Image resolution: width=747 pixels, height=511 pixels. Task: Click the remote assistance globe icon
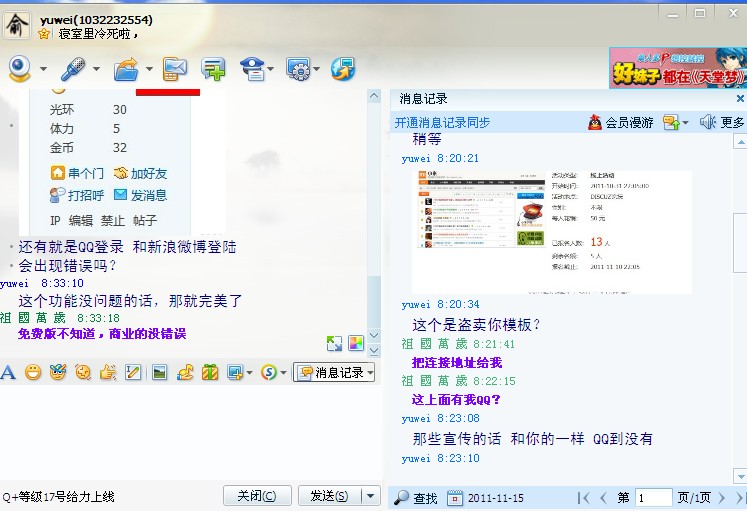343,69
